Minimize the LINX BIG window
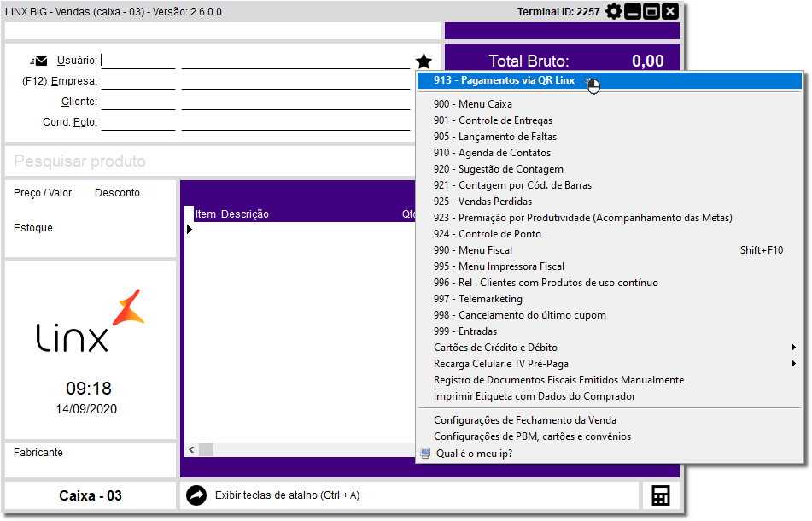This screenshot has width=812, height=521. point(633,11)
